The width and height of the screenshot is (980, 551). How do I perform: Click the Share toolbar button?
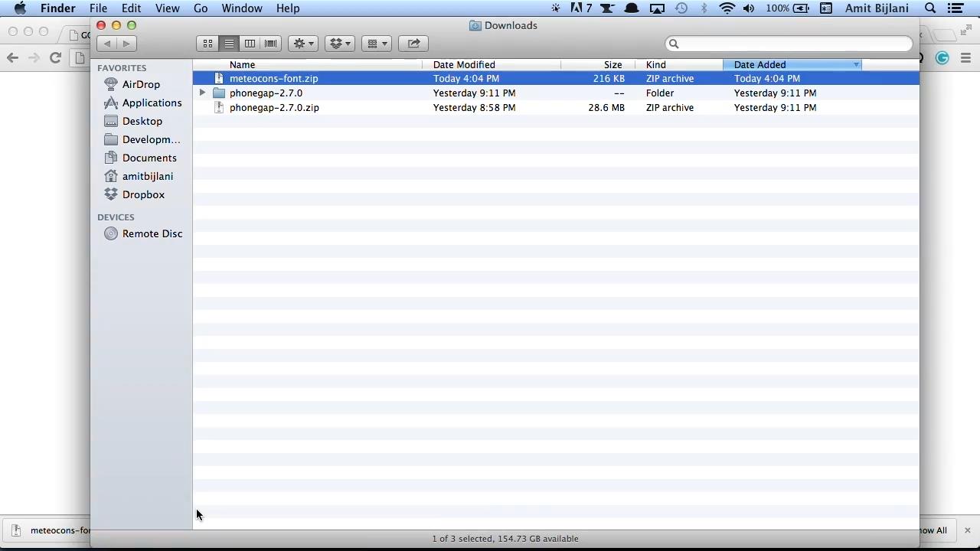(413, 44)
